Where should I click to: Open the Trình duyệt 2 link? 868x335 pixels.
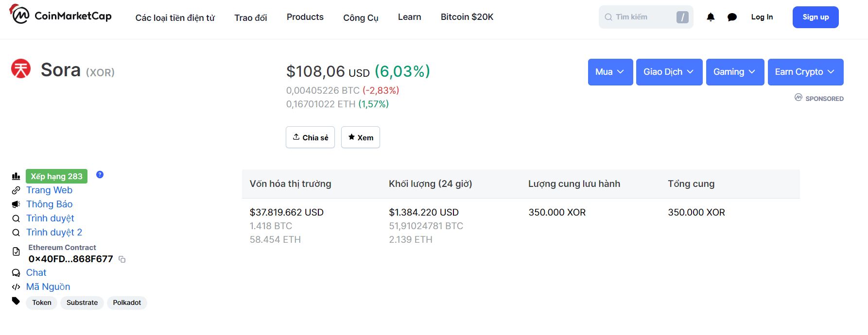click(x=54, y=233)
